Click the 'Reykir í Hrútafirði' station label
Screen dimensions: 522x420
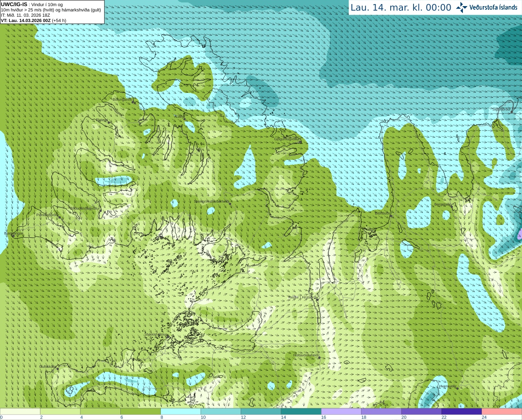point(303,297)
